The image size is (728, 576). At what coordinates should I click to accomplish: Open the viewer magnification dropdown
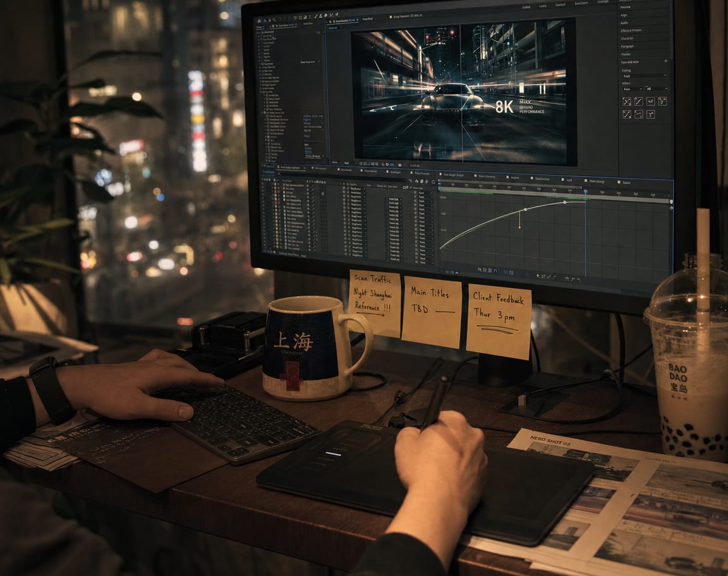pos(336,163)
